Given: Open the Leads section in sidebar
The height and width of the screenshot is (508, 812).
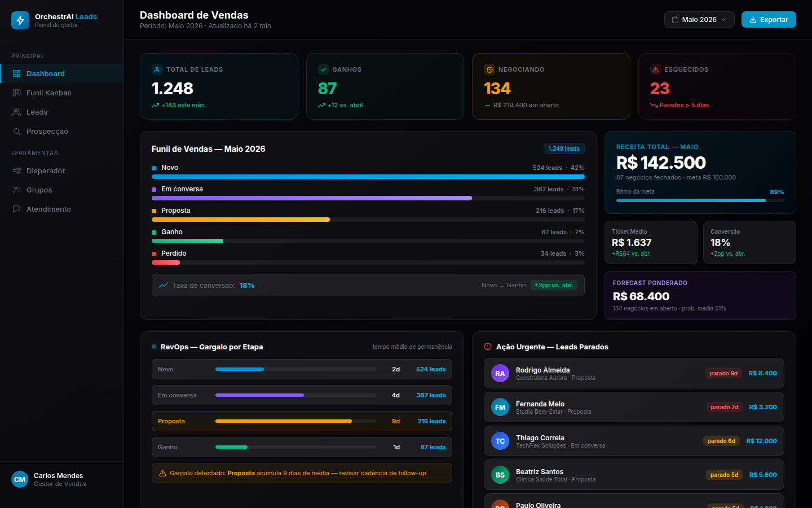Looking at the screenshot, I should 62,112.
